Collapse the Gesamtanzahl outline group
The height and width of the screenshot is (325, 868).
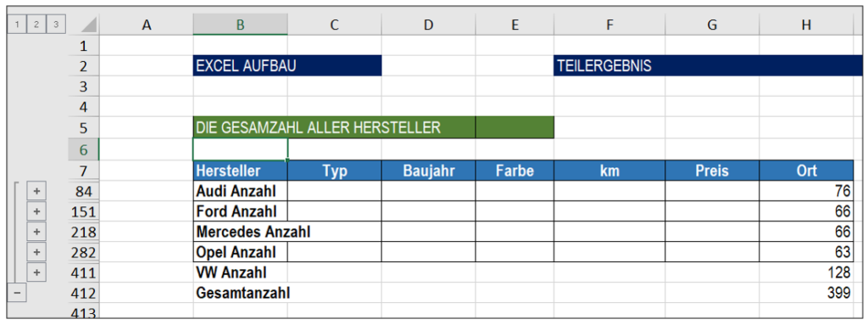point(18,293)
